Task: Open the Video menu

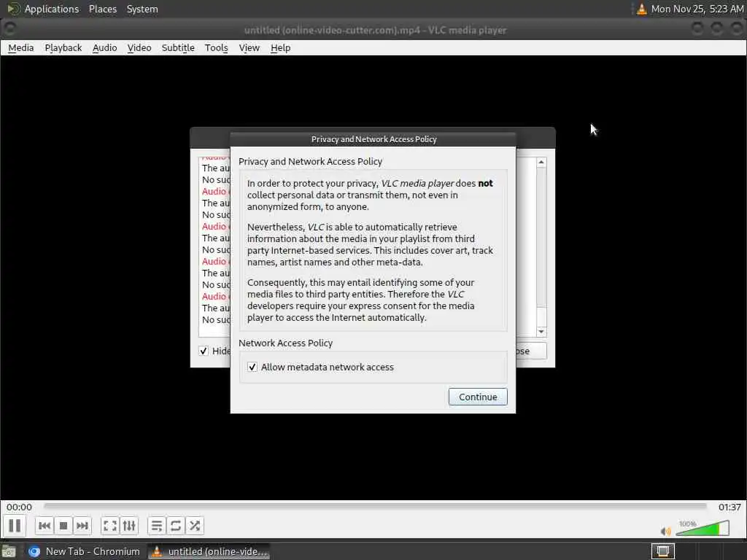Action: pos(139,47)
